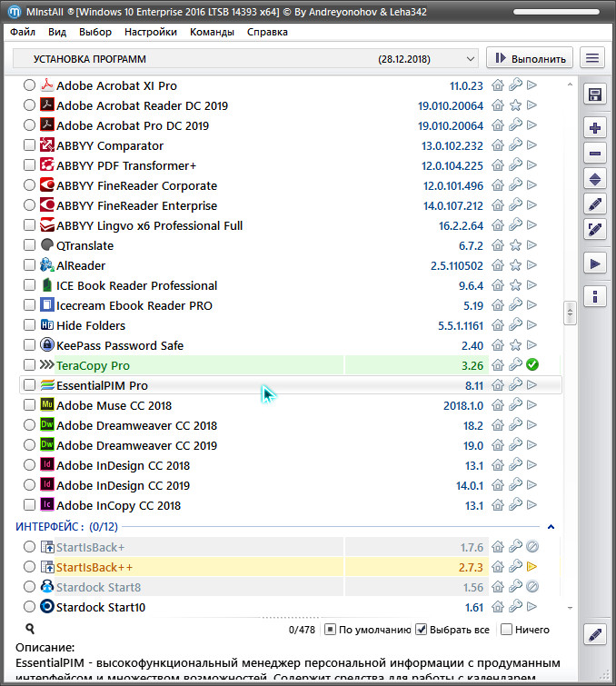Collapse the ИНТЕРФЕЙС section chevron
Image resolution: width=616 pixels, height=686 pixels.
(x=550, y=527)
